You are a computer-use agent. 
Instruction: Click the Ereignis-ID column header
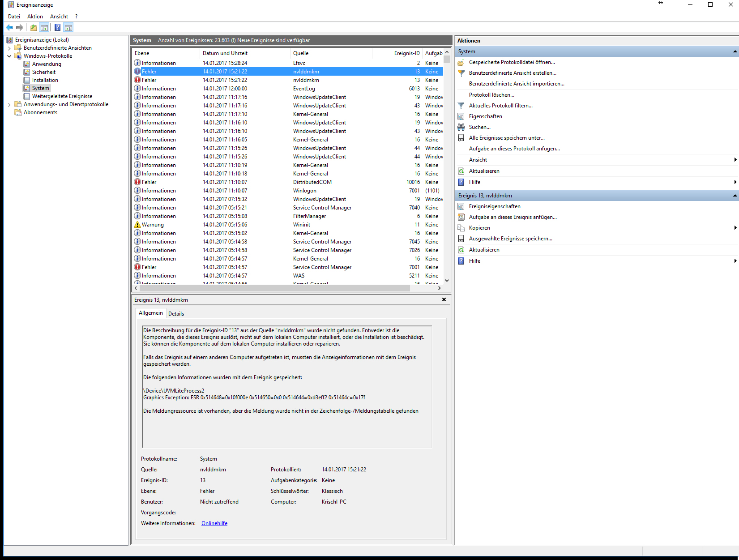(397, 53)
